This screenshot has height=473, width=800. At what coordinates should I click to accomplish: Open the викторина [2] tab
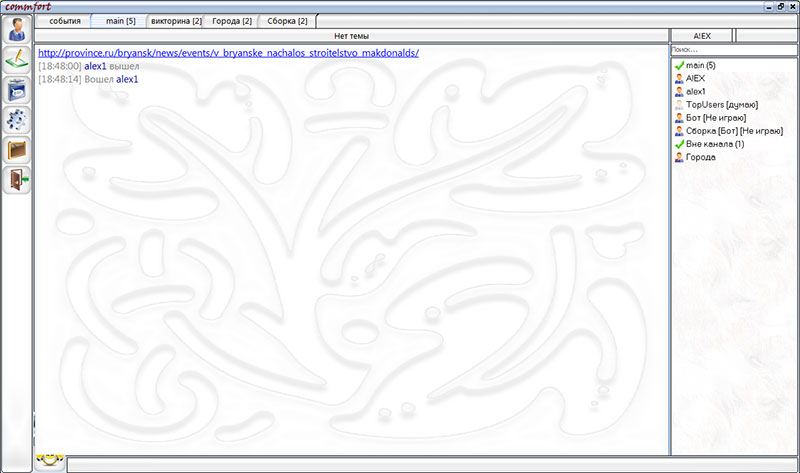(176, 21)
